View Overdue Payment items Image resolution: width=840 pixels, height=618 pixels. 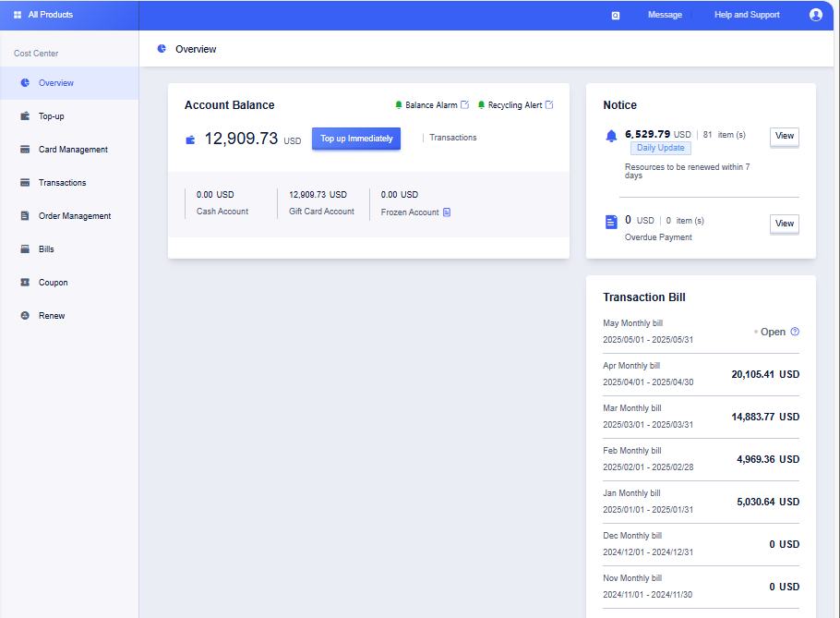(x=785, y=224)
